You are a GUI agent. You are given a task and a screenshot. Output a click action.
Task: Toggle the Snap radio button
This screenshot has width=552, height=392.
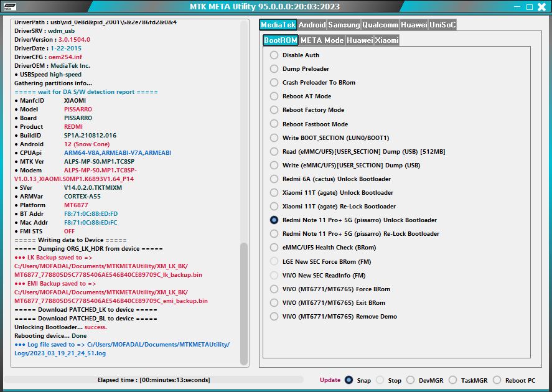(358, 380)
